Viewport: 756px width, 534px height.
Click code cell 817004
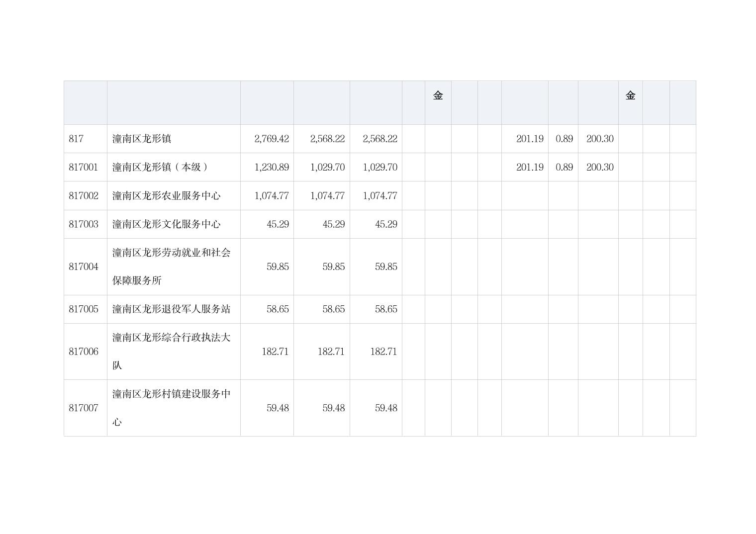click(x=84, y=267)
